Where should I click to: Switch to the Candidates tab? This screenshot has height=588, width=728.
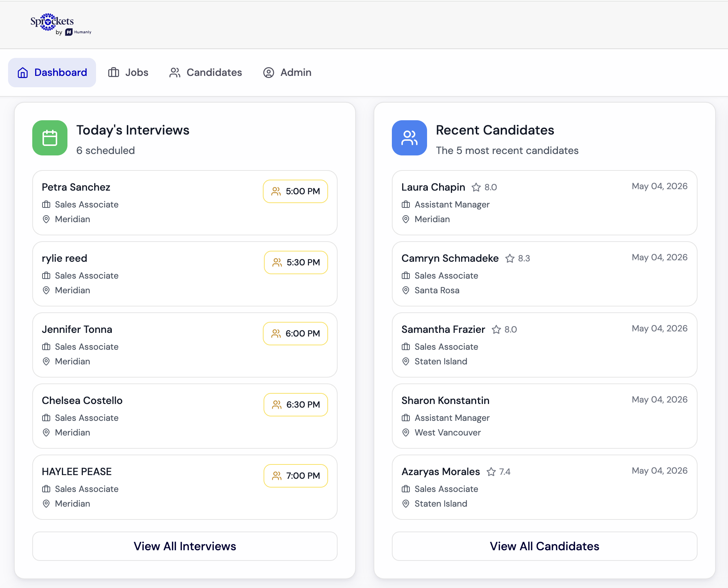206,73
